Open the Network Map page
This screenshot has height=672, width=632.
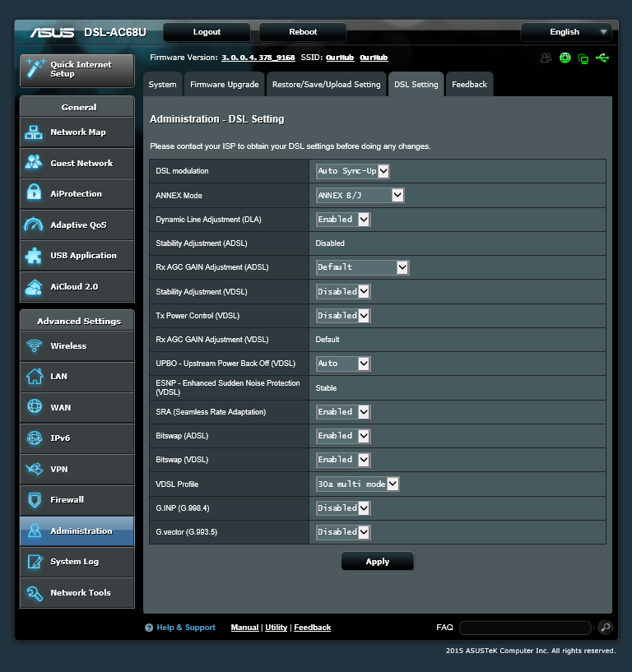pyautogui.click(x=77, y=132)
